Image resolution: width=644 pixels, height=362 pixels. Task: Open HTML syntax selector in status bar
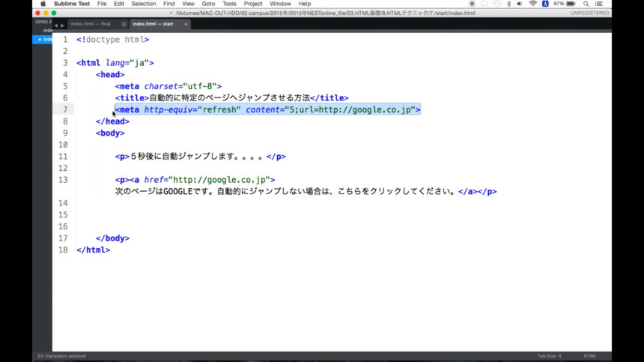point(590,356)
